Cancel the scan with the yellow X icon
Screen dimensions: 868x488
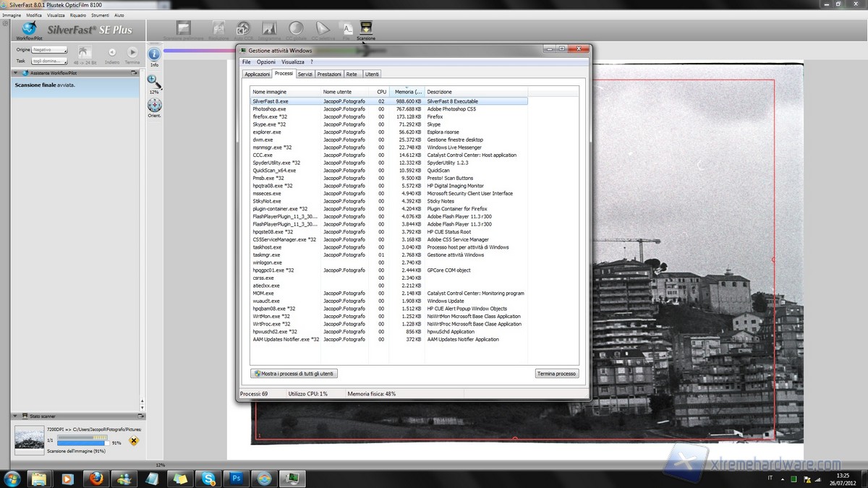(x=133, y=440)
